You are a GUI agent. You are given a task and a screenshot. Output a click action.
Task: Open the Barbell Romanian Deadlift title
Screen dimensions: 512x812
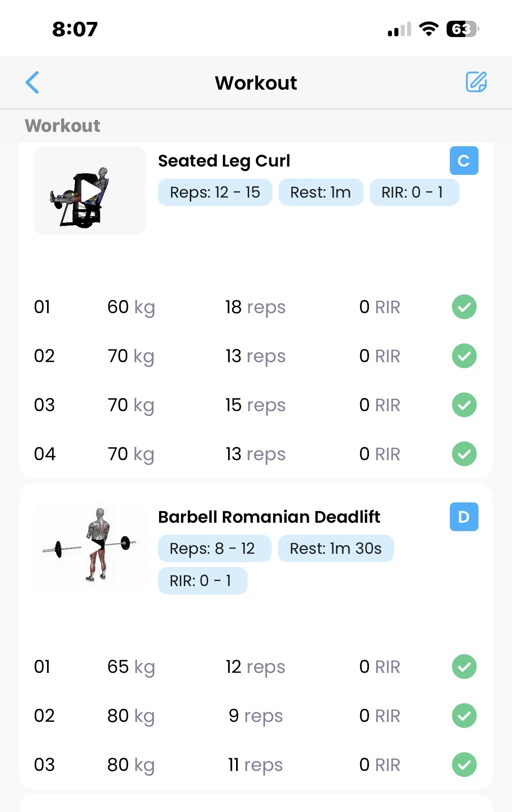tap(269, 517)
